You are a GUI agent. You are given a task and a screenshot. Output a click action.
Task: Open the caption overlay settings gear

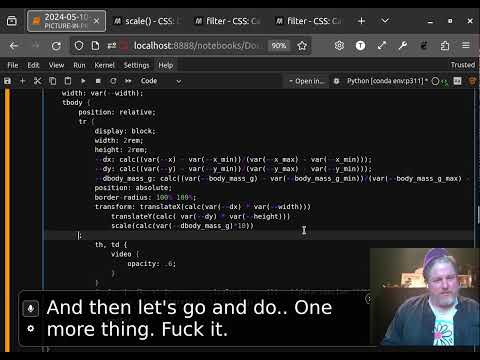click(x=31, y=329)
